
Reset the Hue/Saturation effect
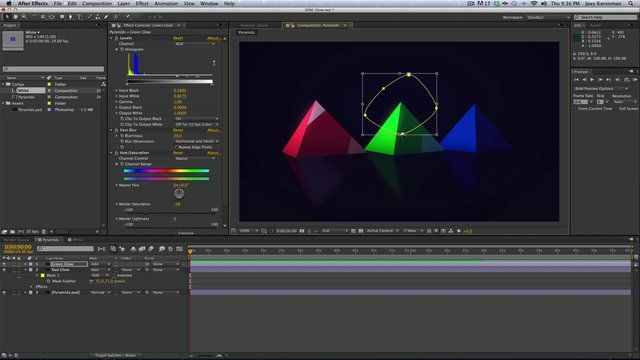point(178,153)
